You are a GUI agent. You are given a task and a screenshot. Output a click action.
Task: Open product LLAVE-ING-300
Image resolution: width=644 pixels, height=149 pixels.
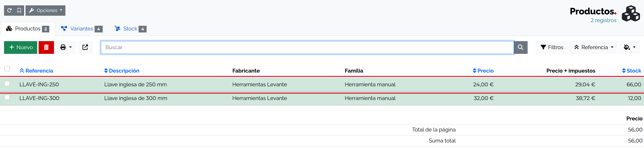tap(39, 98)
